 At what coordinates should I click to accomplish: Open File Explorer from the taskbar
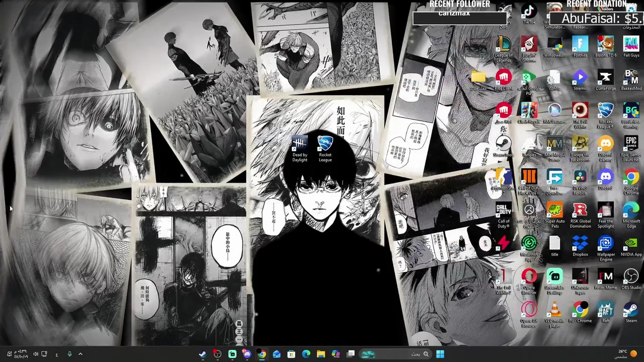point(321,354)
